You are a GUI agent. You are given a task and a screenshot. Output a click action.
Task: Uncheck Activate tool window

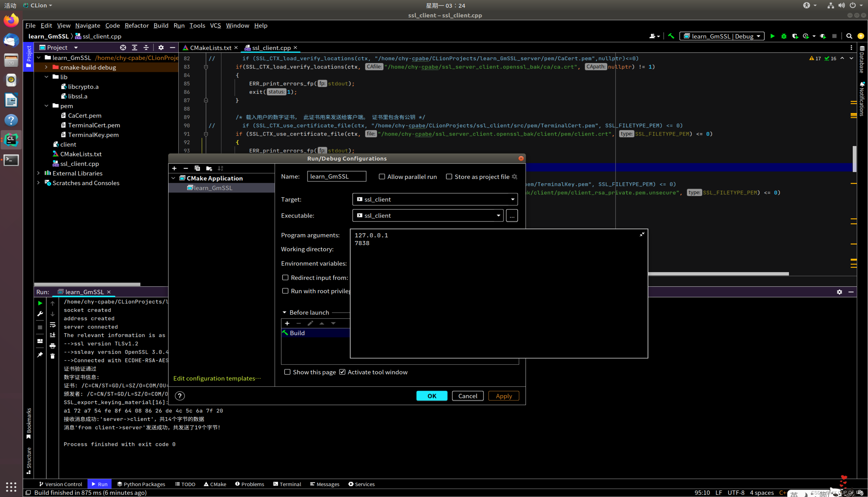point(342,372)
